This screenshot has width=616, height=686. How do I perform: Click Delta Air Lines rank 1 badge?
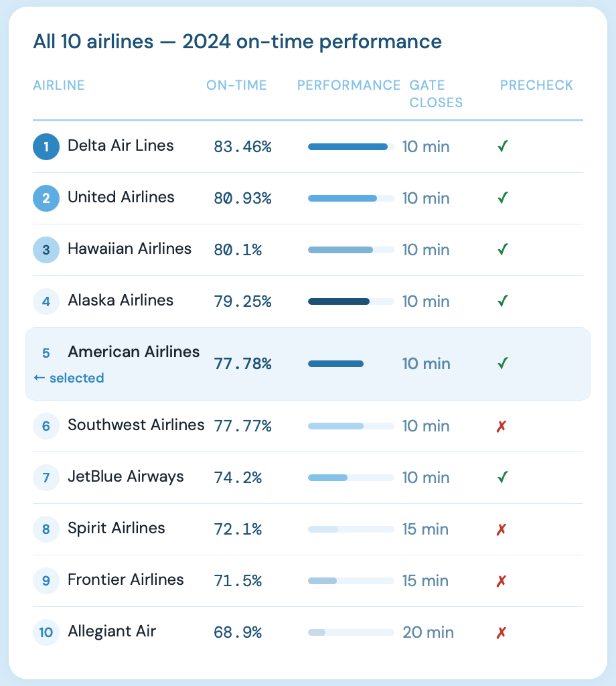pos(46,147)
